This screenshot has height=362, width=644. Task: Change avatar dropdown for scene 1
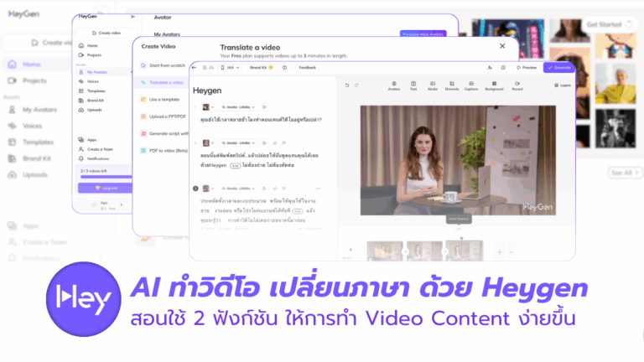pos(208,107)
